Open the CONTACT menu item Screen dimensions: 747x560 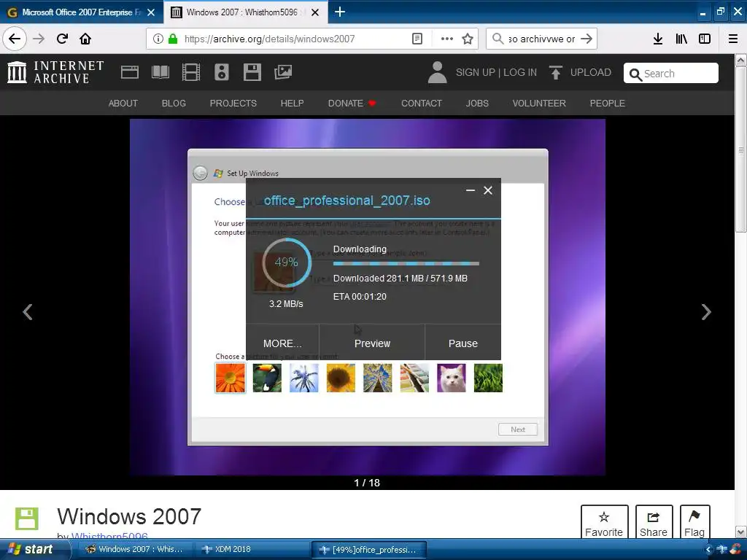click(422, 104)
